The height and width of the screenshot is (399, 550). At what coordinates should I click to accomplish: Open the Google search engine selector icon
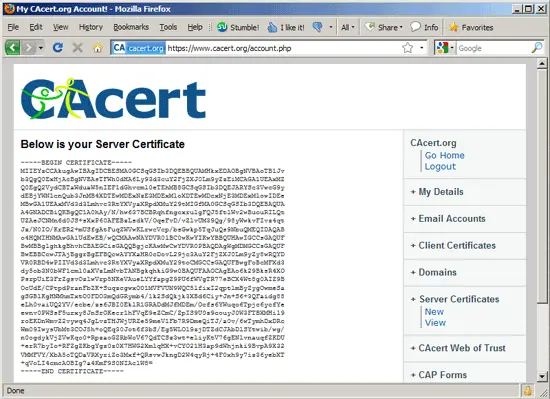coord(444,48)
